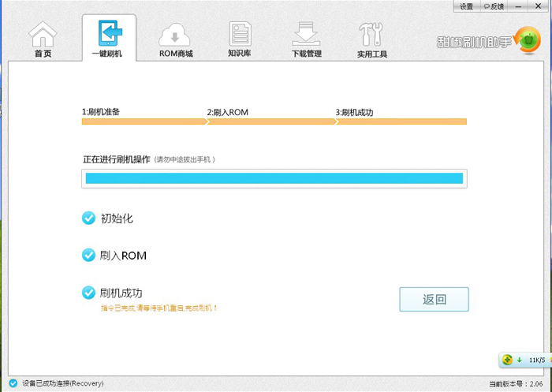The image size is (552, 392).
Task: Open the 知识库 document icon
Action: (x=240, y=34)
